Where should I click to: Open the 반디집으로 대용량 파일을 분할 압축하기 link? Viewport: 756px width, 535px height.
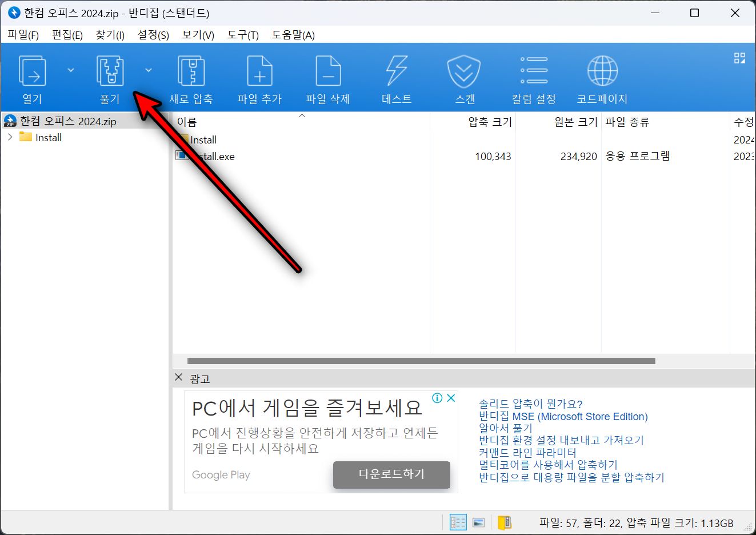571,477
